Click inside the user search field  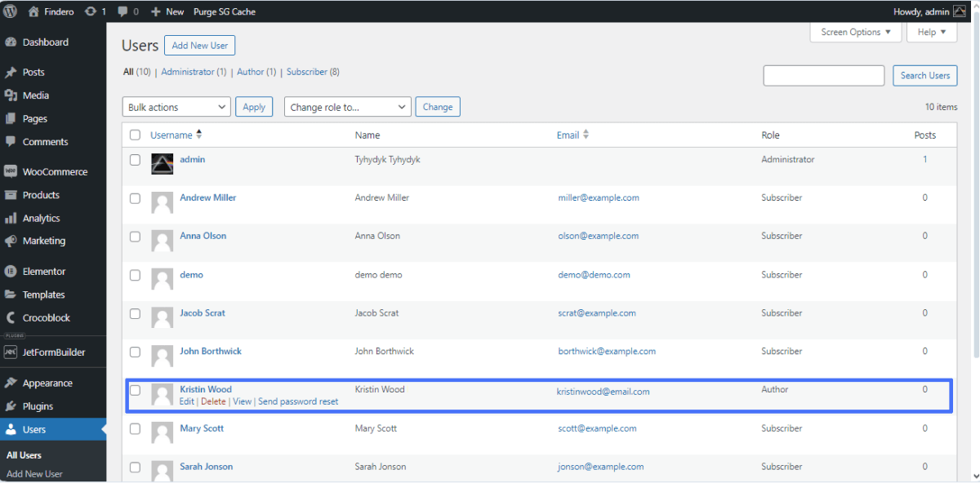pos(823,75)
